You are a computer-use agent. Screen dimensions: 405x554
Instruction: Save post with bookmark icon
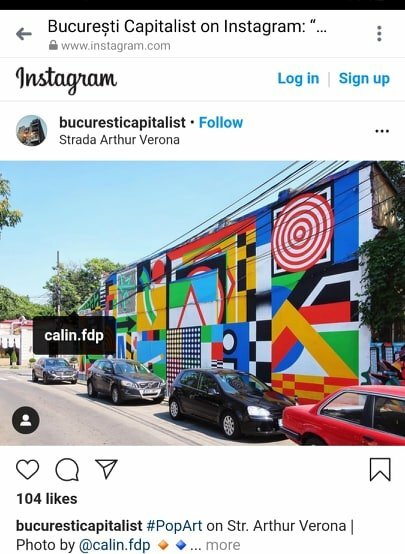coord(380,470)
